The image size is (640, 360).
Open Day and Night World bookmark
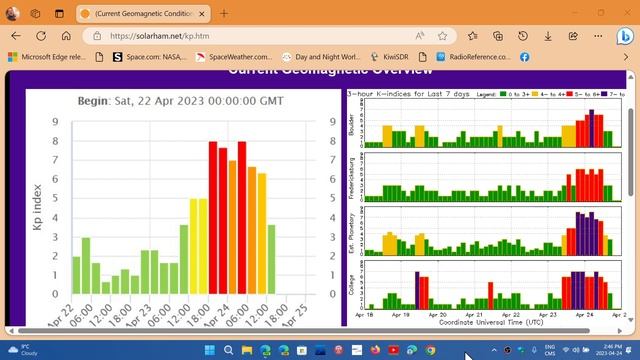click(x=322, y=57)
